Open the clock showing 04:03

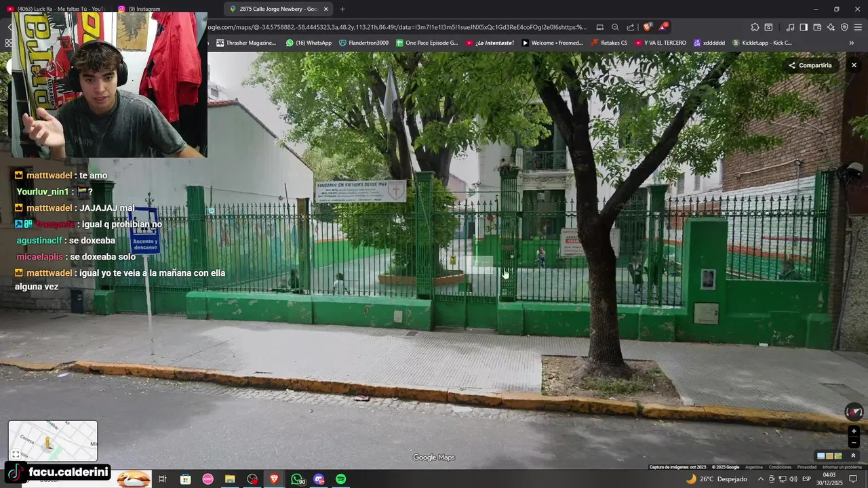(x=829, y=479)
